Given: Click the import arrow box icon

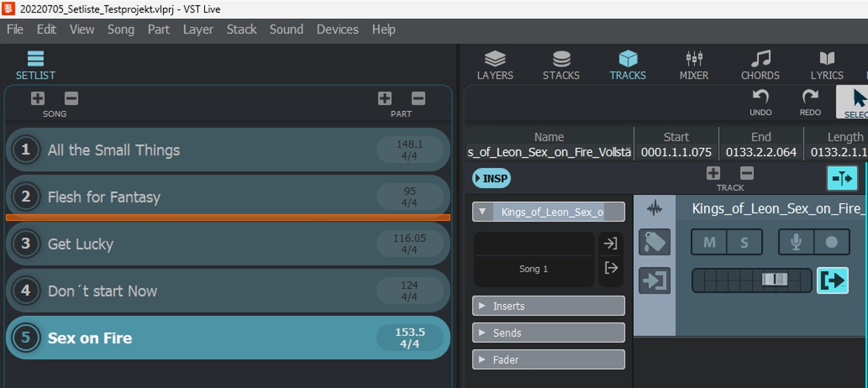Looking at the screenshot, I should click(x=655, y=280).
